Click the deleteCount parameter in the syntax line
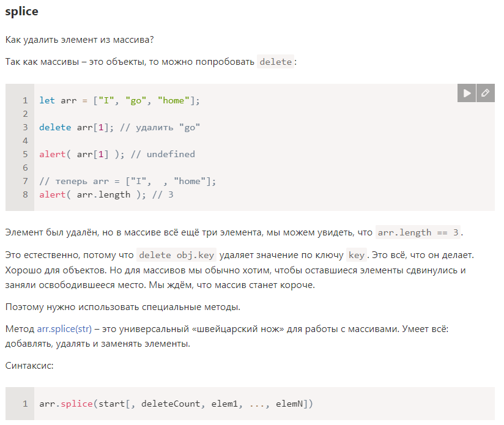 coord(171,404)
